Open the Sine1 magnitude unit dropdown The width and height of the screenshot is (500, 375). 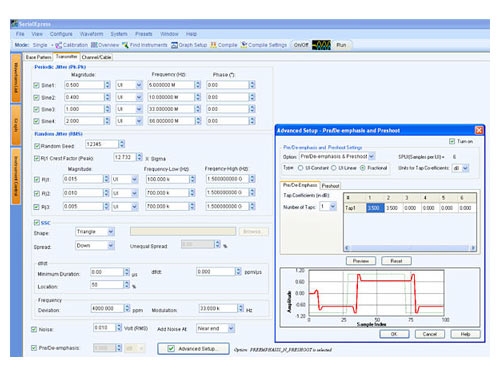coord(139,85)
